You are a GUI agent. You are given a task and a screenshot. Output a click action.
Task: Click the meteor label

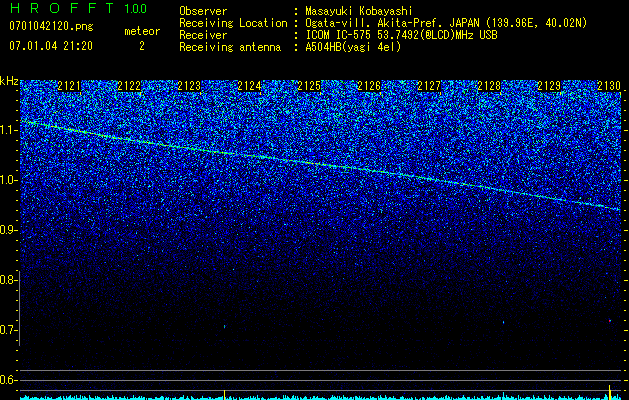(142, 31)
